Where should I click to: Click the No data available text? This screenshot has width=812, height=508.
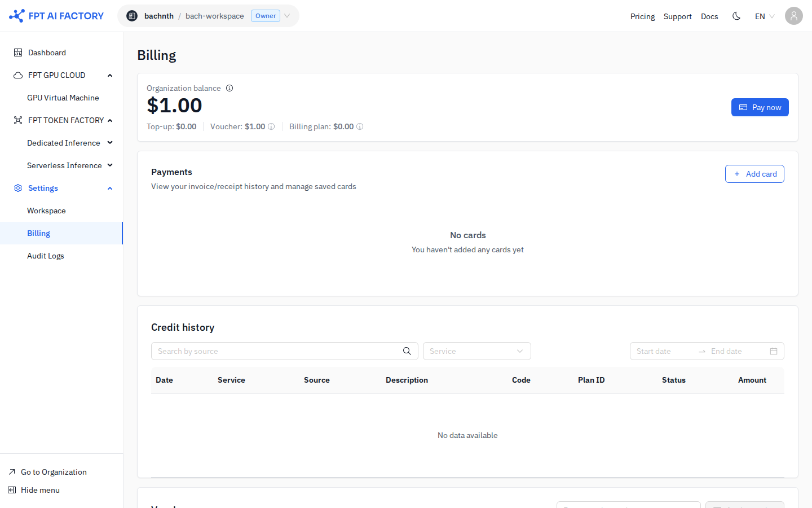tap(467, 435)
